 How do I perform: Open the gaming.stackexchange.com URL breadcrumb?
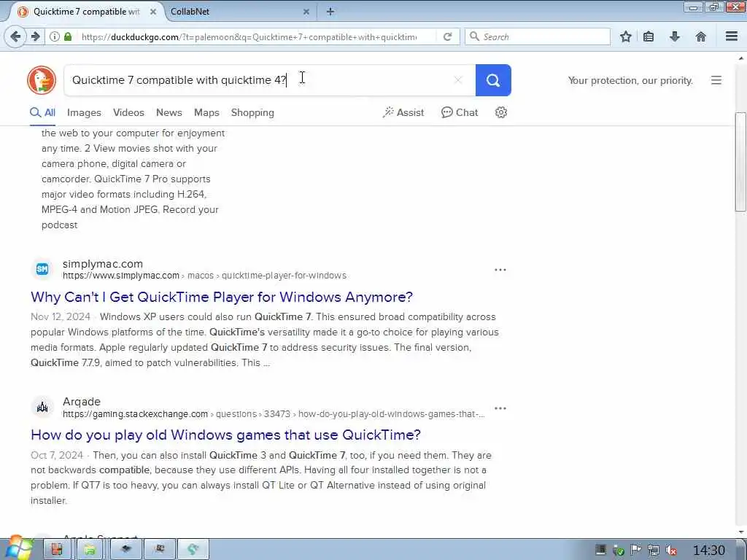[x=274, y=414]
